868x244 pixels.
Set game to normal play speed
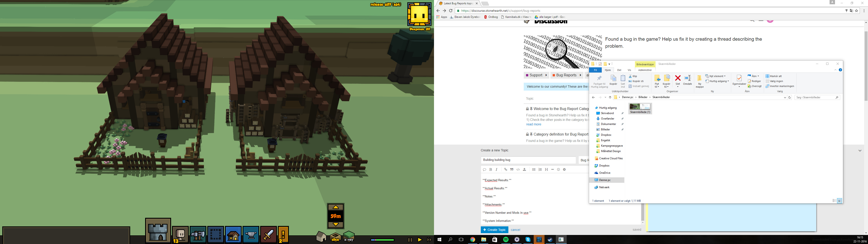[x=420, y=240]
